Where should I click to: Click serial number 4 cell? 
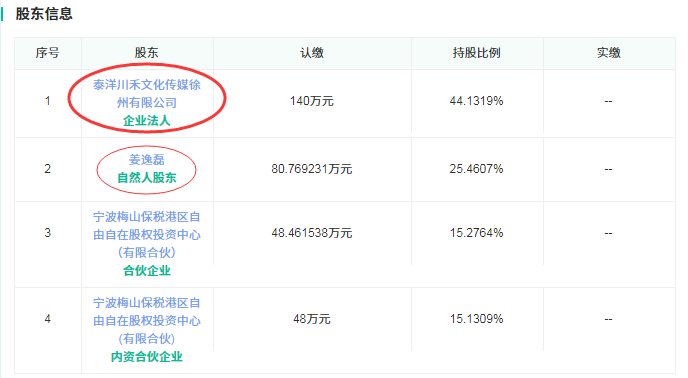point(47,319)
